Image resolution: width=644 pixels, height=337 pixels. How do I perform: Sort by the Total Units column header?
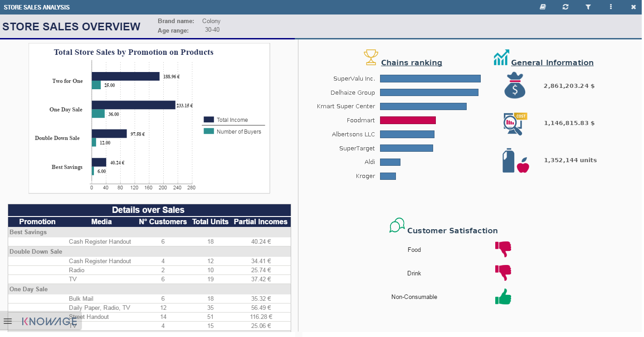210,221
